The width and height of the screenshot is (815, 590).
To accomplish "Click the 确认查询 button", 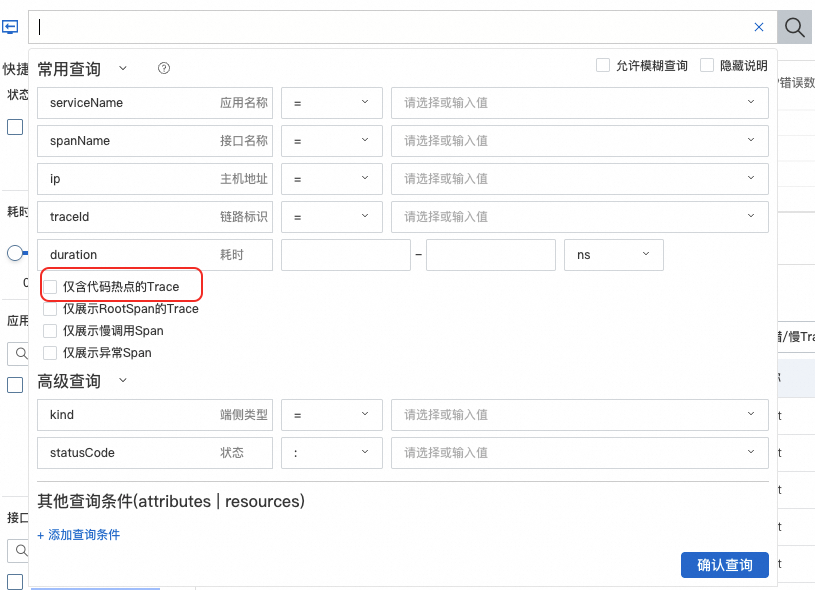I will point(725,565).
